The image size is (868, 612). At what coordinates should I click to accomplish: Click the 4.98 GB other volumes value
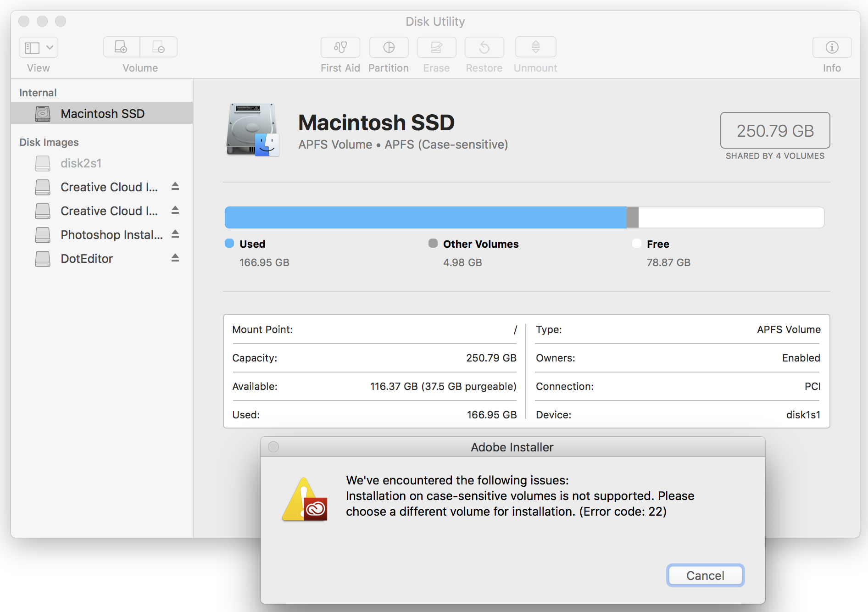coord(462,262)
